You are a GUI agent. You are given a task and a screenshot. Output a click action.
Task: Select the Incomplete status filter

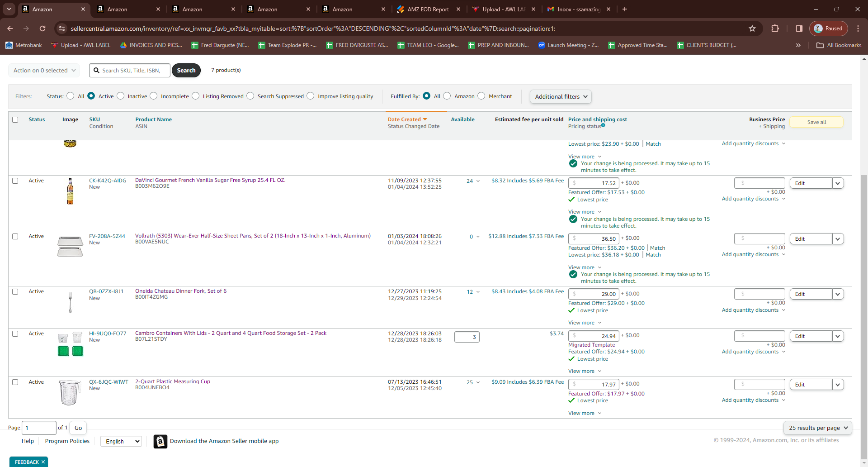tap(154, 96)
